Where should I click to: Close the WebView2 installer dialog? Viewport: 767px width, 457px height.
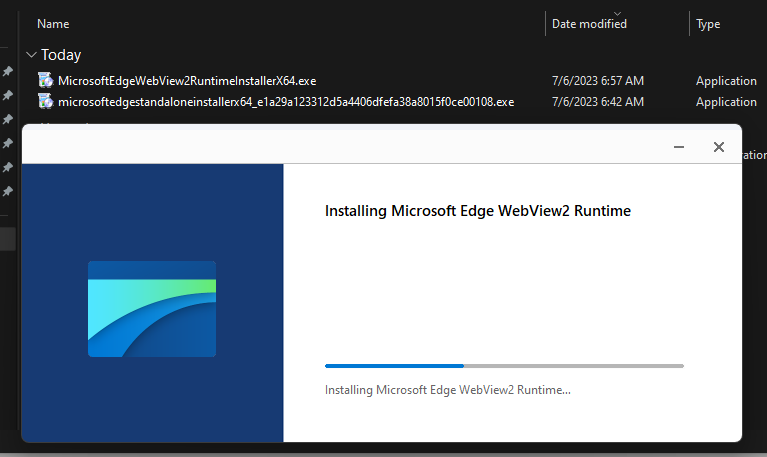click(x=719, y=147)
